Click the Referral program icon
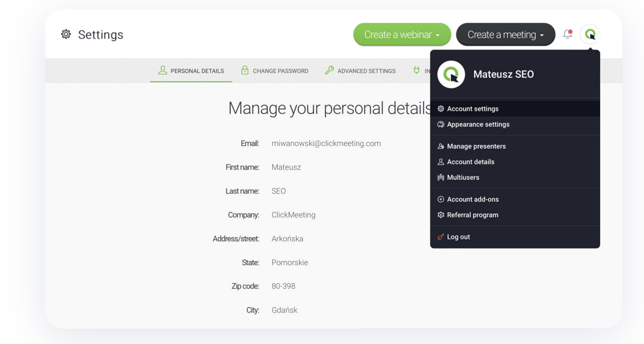Viewport: 644px width, 344px height. (441, 215)
